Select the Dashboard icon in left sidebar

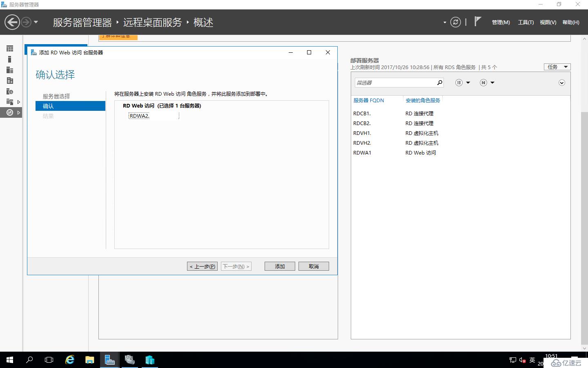[10, 49]
